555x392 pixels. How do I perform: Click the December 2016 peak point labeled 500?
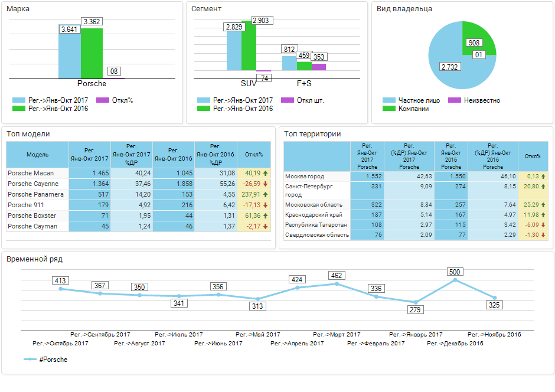(x=455, y=280)
